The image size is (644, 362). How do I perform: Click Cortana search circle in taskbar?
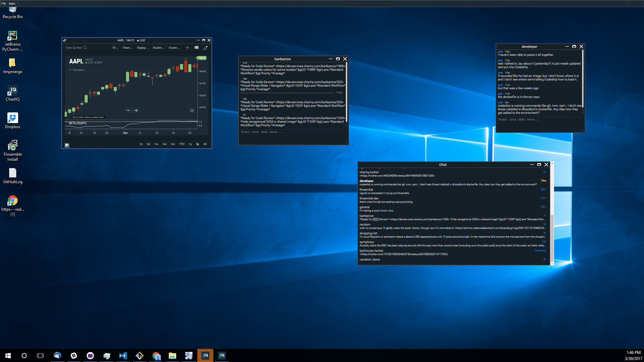click(x=24, y=356)
